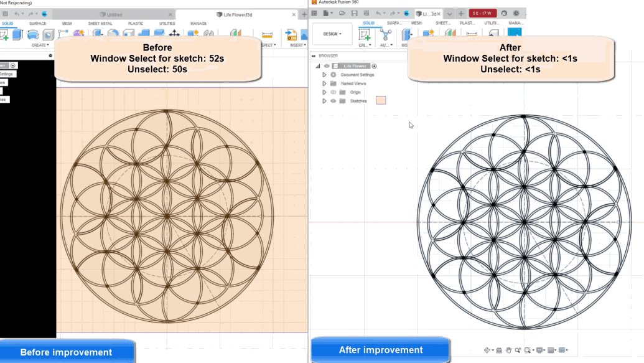The height and width of the screenshot is (363, 644).
Task: Click the red job status button
Action: coord(482,13)
